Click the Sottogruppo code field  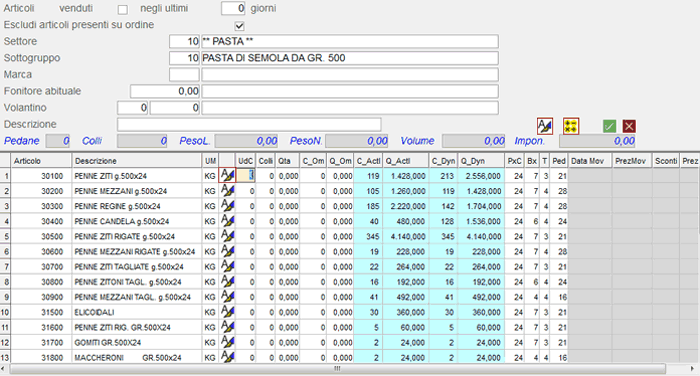point(184,58)
